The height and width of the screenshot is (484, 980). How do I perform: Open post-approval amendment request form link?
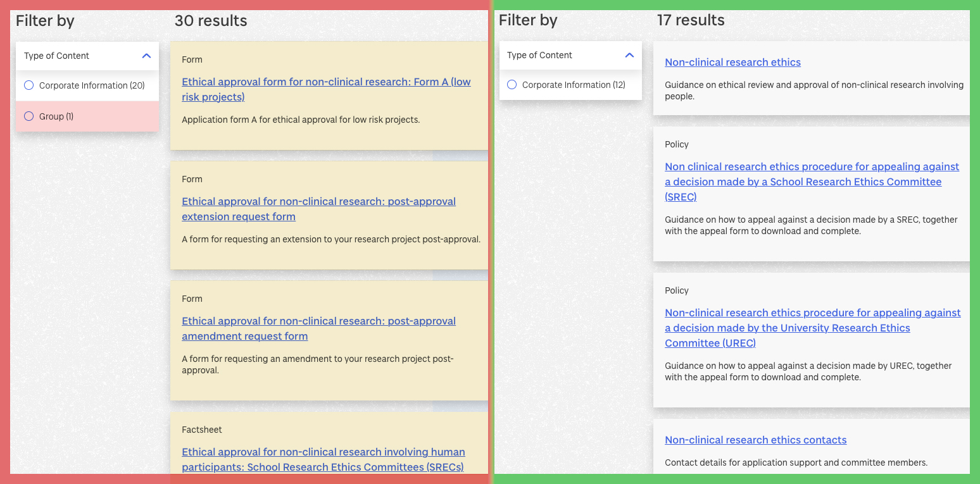[318, 328]
